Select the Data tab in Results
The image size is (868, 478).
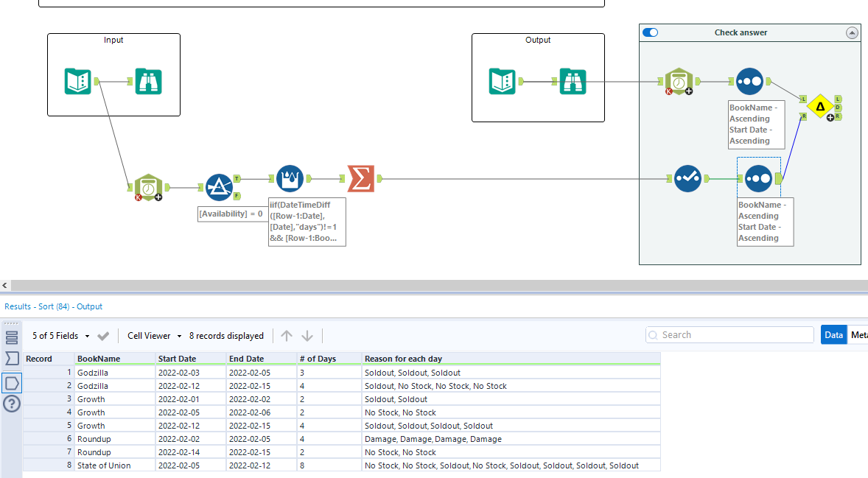tap(833, 334)
